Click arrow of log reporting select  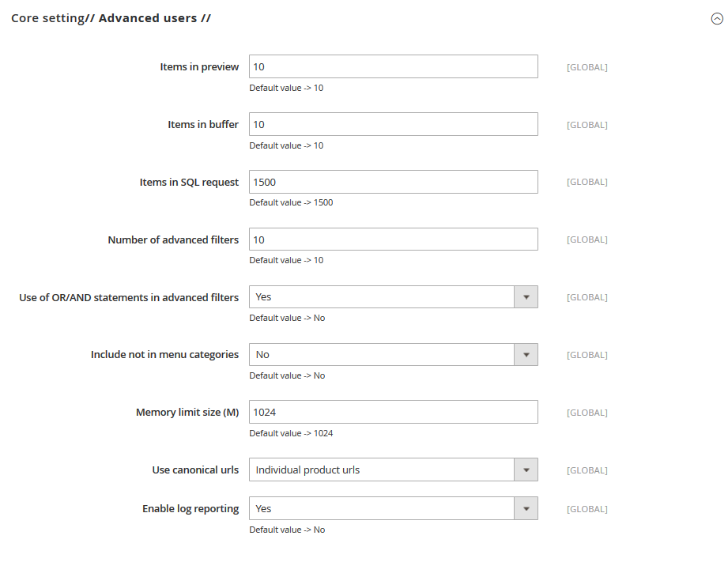526,508
